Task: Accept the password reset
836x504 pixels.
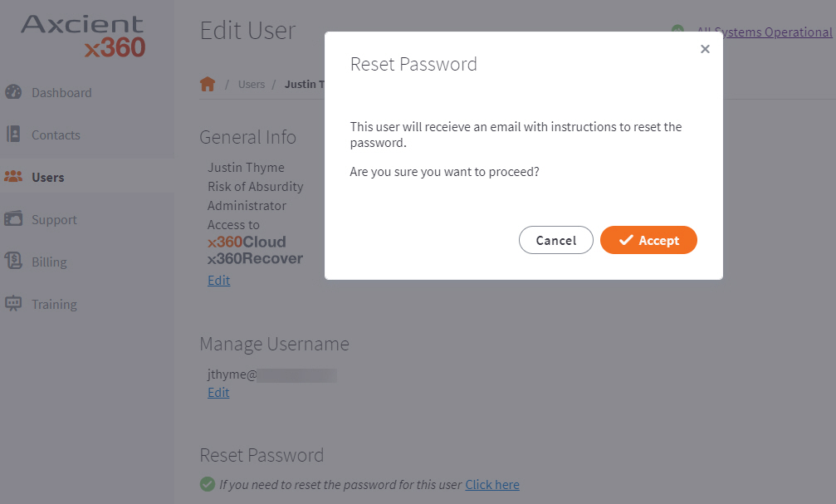Action: click(648, 240)
